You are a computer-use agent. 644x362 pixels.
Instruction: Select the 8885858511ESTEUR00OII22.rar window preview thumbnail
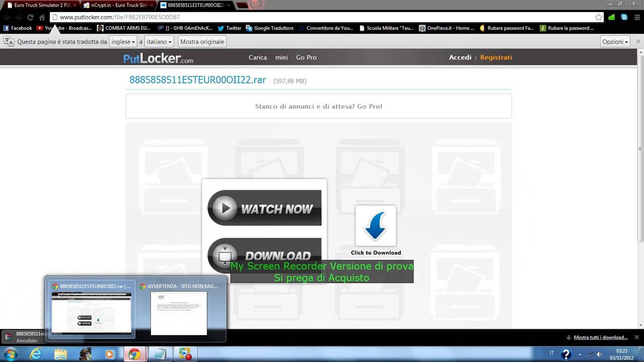tap(91, 308)
